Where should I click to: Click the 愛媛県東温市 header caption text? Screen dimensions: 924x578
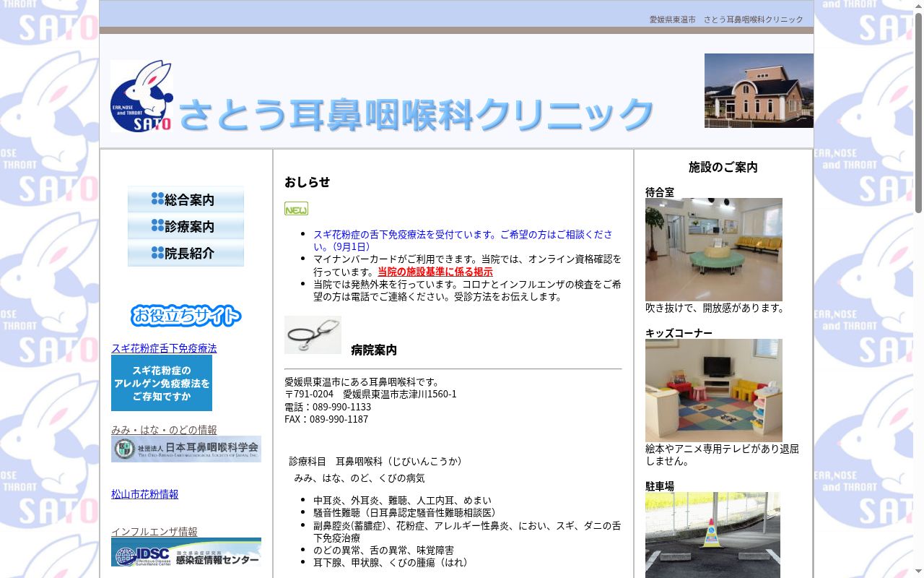pos(726,20)
